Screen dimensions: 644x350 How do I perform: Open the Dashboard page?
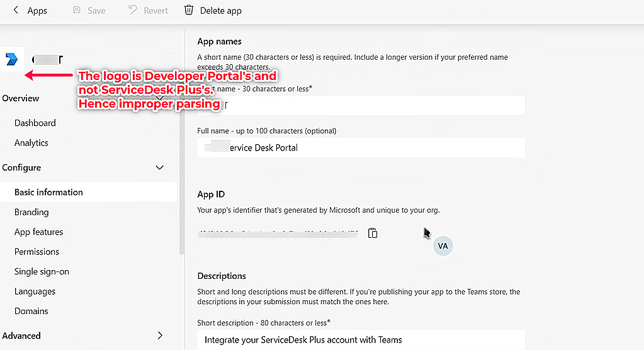[x=35, y=123]
